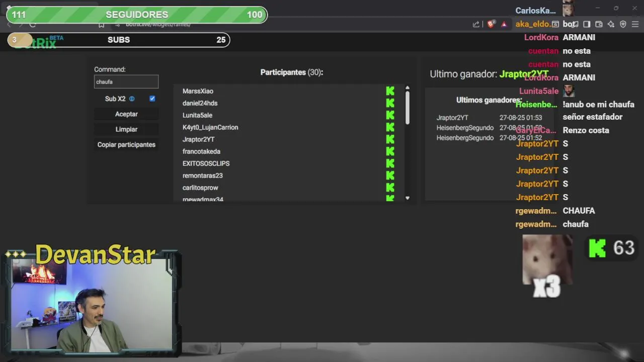Click the SEGUIDORES goal progress bar
644x362 pixels.
137,15
